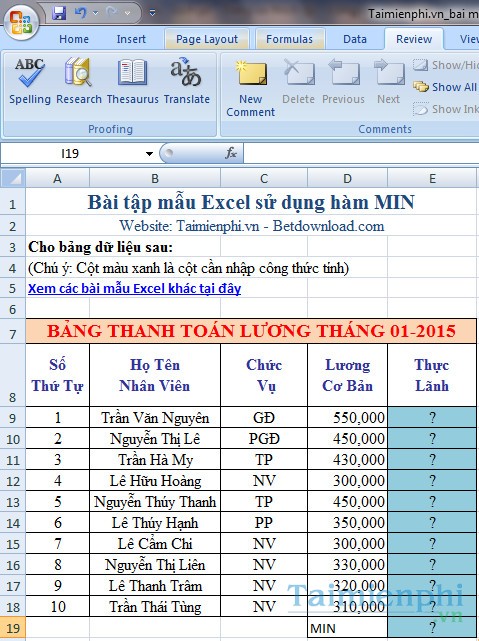Switch to the Data tab
Image resolution: width=479 pixels, height=641 pixels.
(355, 39)
